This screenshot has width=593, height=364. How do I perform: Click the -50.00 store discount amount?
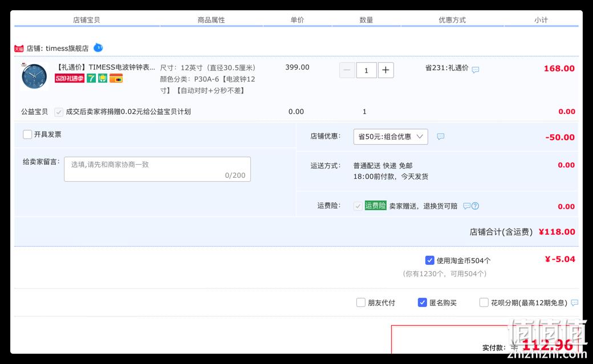coord(560,137)
